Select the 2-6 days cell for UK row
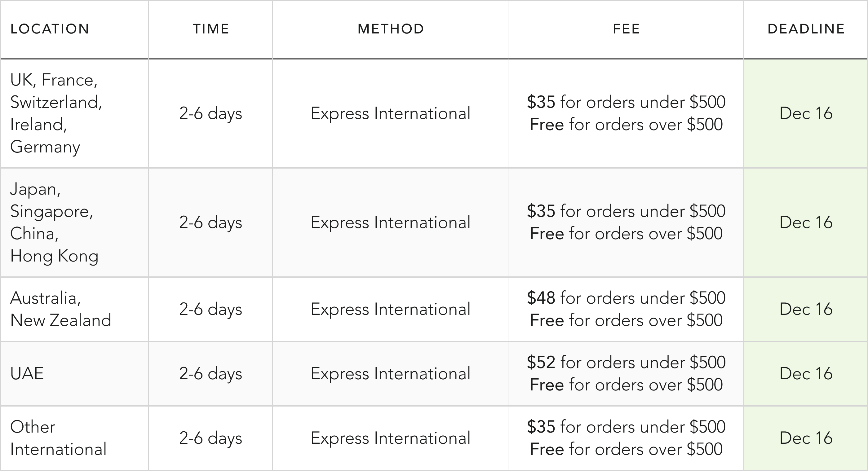Screen dimensions: 868x471 (x=210, y=113)
